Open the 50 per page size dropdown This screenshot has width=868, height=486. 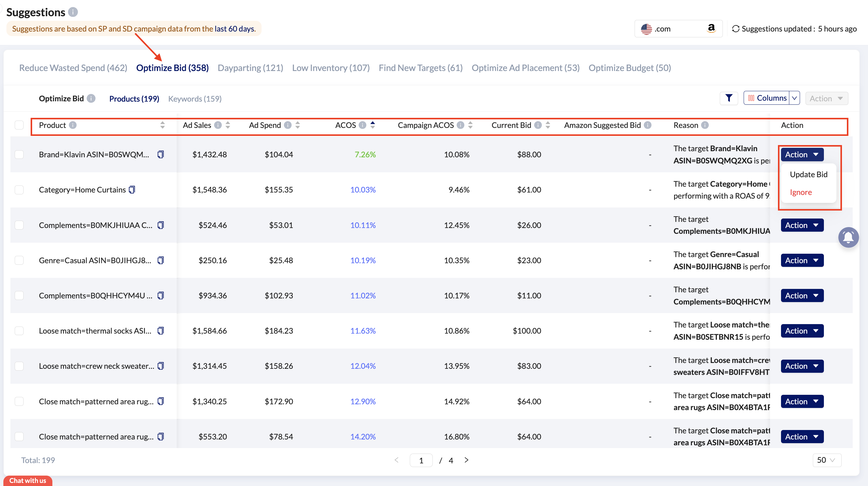tap(827, 460)
